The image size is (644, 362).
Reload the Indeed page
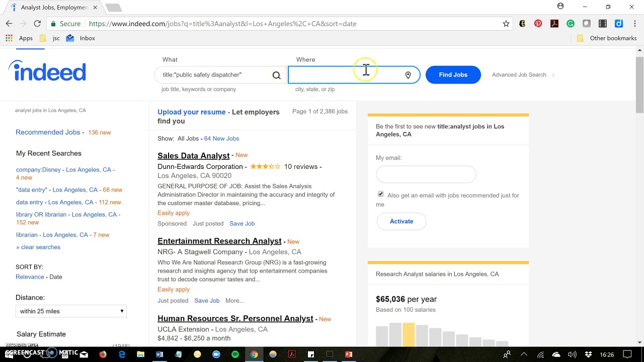tap(37, 24)
